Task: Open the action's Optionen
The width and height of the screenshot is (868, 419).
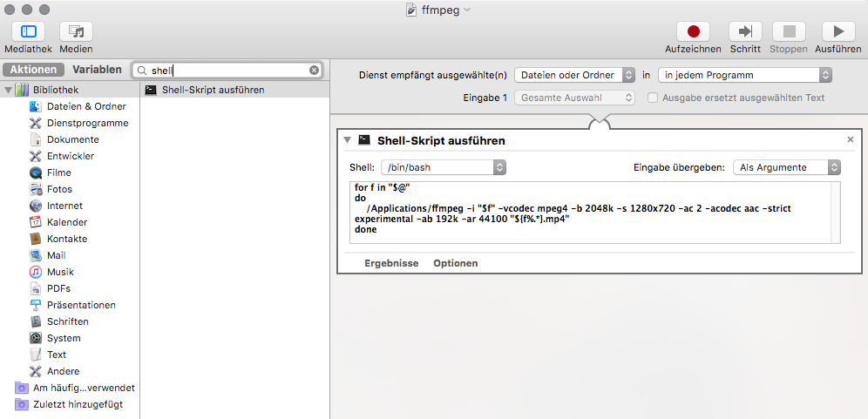Action: click(x=456, y=263)
